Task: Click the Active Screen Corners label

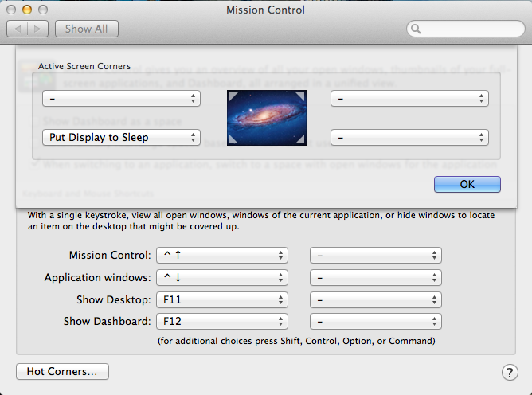Action: [x=84, y=66]
